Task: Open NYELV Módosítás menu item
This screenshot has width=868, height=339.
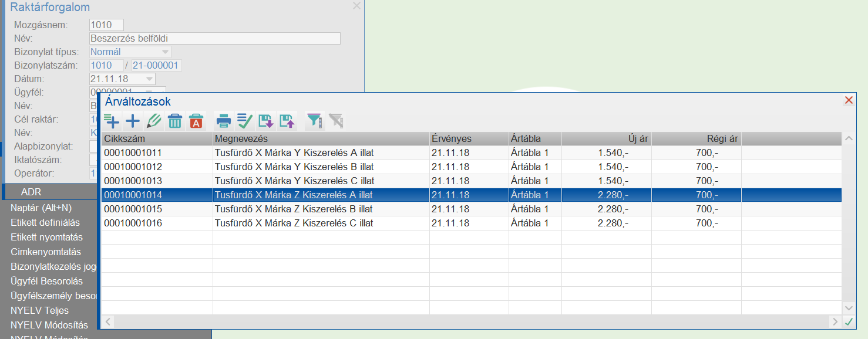Action: [49, 325]
